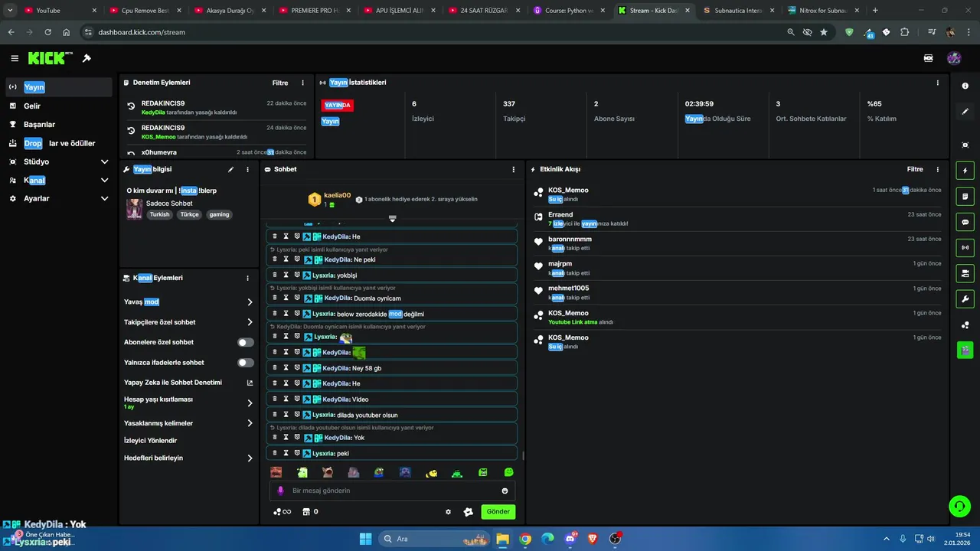Click the gaming tag in stream info

tap(219, 214)
